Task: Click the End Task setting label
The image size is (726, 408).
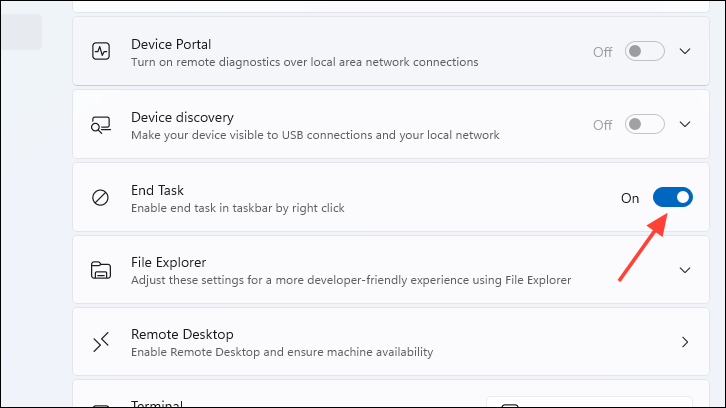Action: coord(157,190)
